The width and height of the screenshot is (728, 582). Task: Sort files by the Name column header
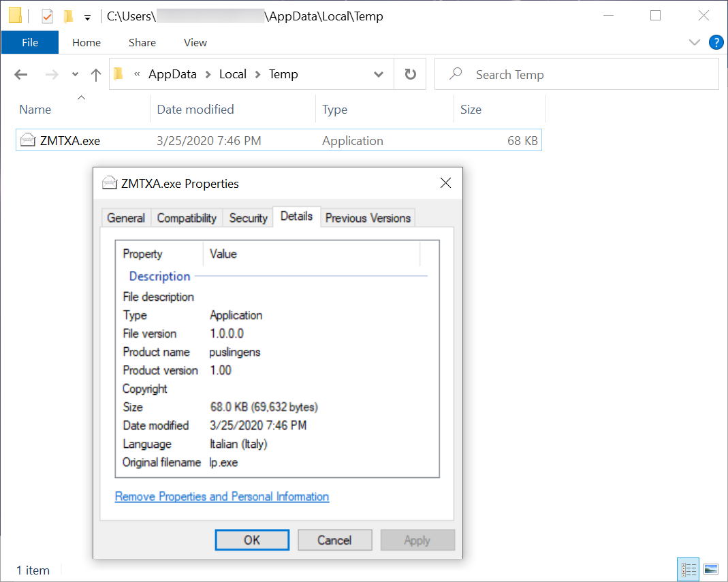[x=35, y=109]
